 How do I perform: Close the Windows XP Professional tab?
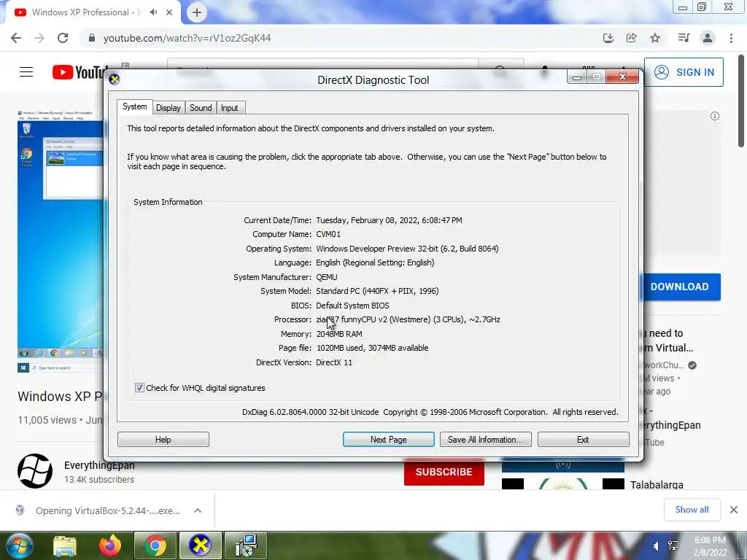(169, 12)
